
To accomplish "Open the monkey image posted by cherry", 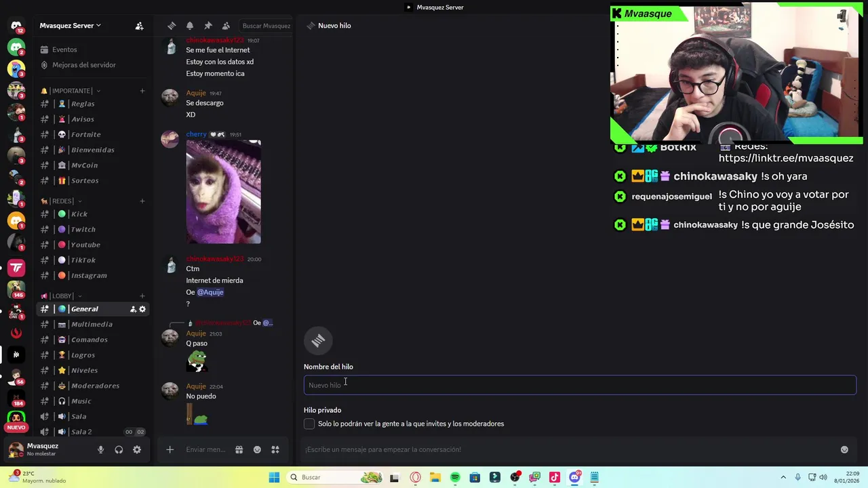I will coord(224,192).
